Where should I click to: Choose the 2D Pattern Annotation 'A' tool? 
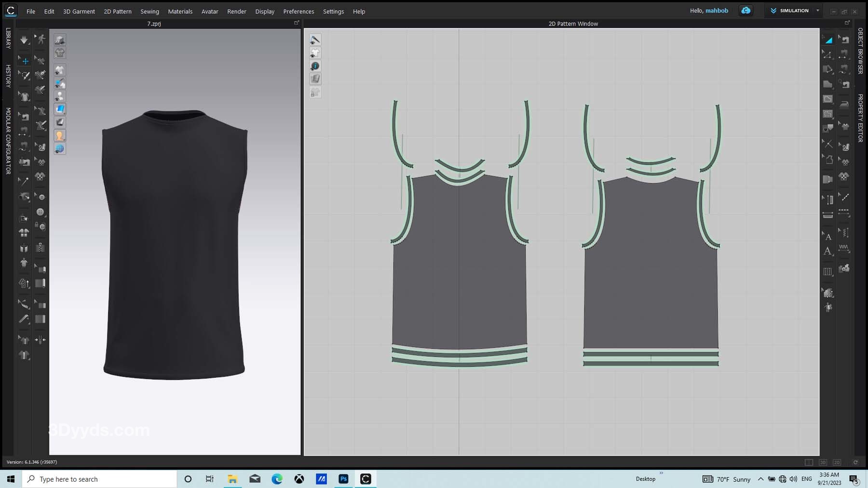(827, 251)
